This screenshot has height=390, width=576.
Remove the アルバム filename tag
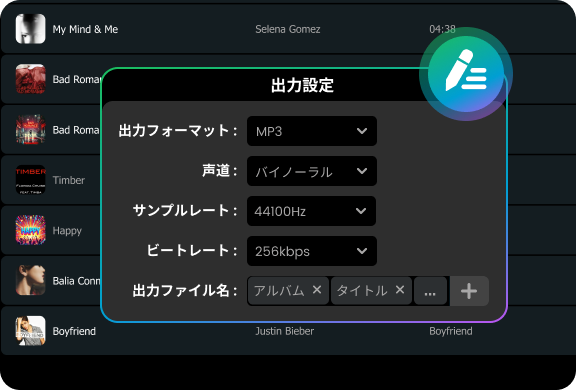coord(317,290)
